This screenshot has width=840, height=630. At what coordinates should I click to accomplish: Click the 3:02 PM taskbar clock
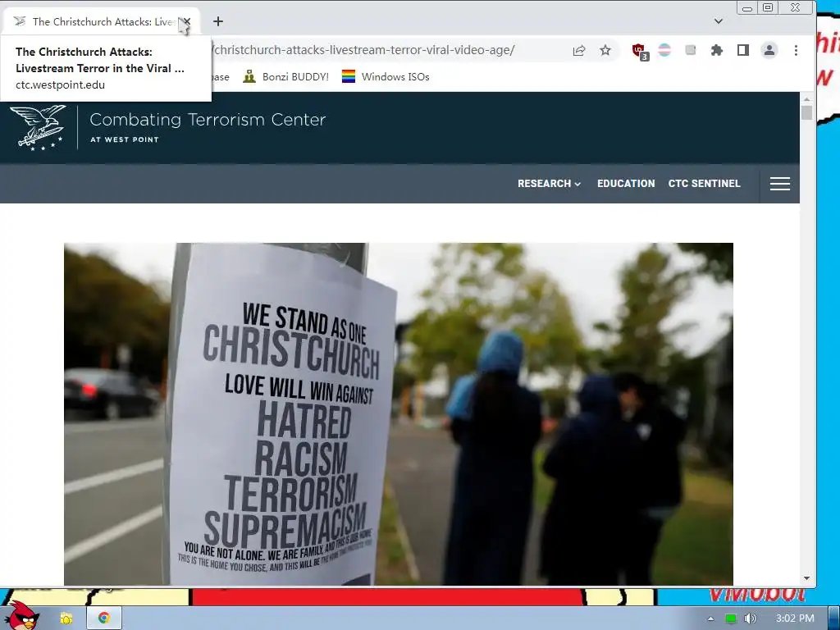[795, 619]
